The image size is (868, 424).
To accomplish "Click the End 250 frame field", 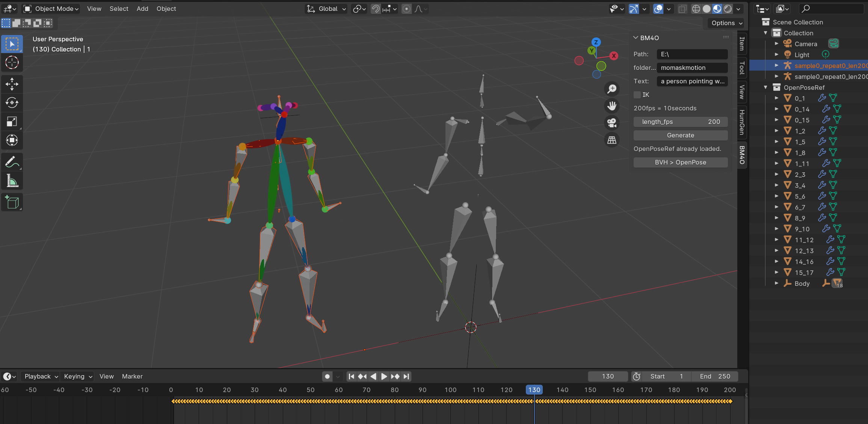I will (x=715, y=376).
